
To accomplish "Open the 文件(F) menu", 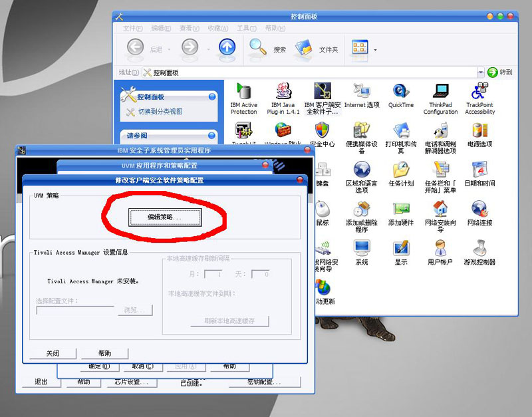I will click(x=132, y=29).
